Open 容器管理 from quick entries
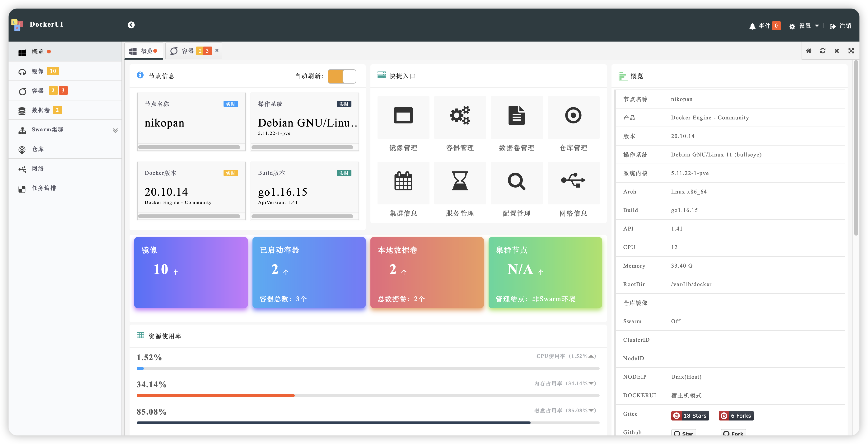The image size is (868, 444). pyautogui.click(x=460, y=117)
